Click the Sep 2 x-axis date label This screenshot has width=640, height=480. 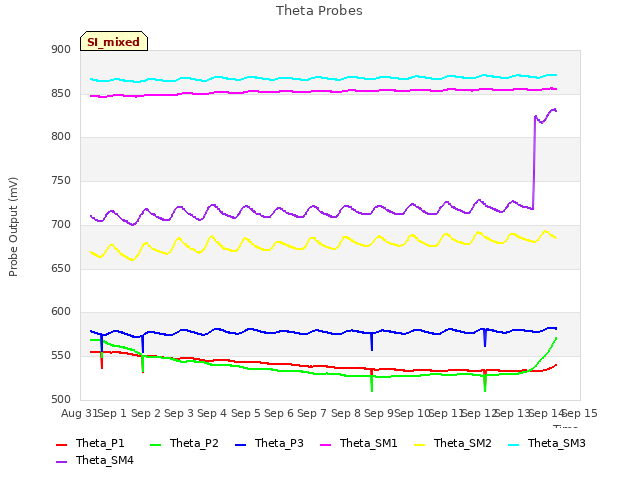click(146, 413)
